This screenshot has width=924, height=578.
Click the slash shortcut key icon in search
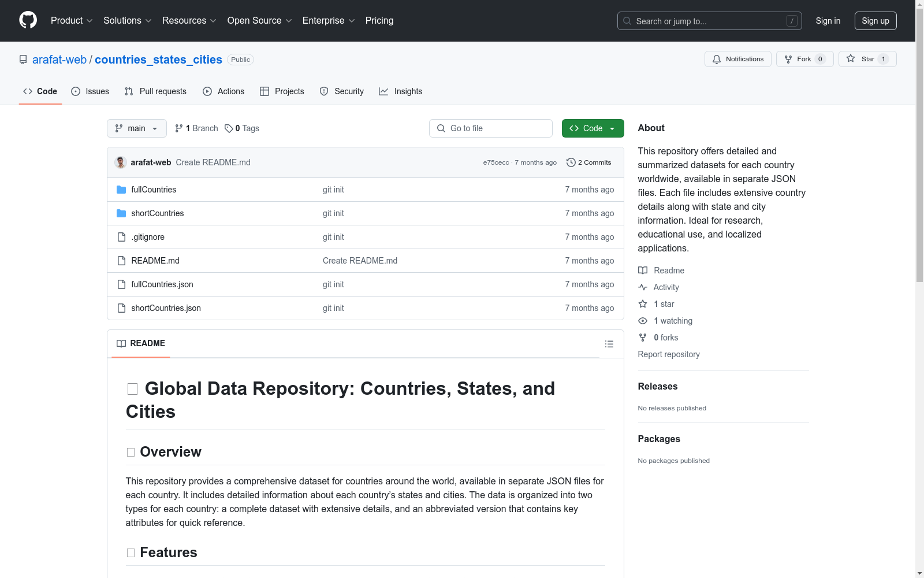792,21
